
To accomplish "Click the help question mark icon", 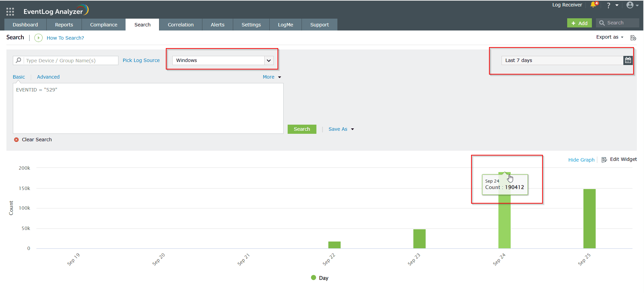I will click(x=608, y=5).
